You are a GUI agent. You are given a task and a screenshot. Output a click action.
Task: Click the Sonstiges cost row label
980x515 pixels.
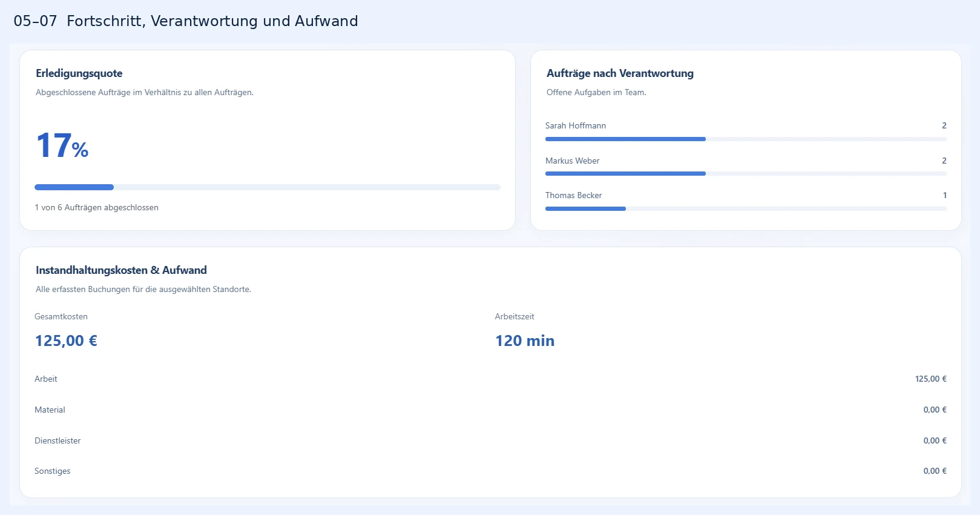point(53,471)
